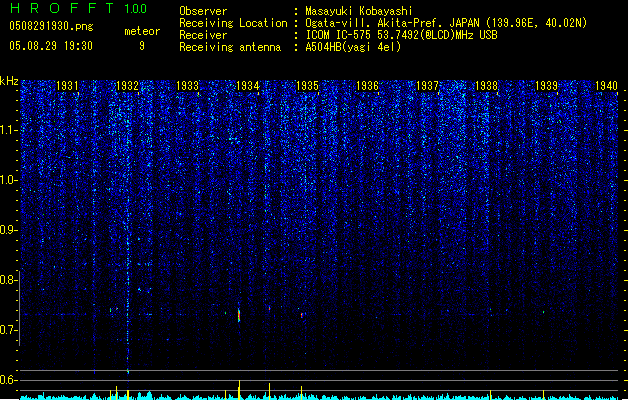This screenshot has width=629, height=400.
Task: Click the 0.8 frequency axis label
Action: (8, 280)
